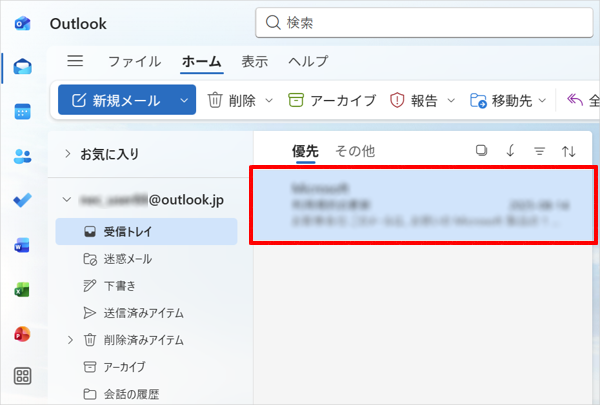Click the jump-to down arrow icon
600x405 pixels.
click(x=510, y=151)
